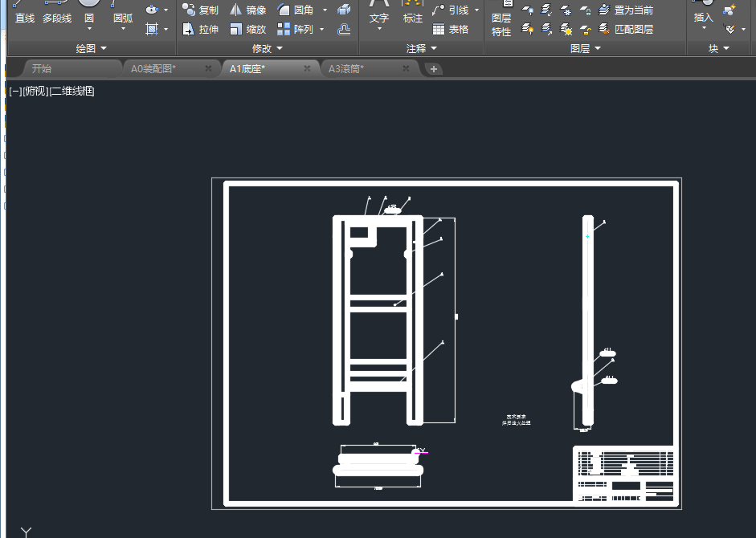
Task: Open the 圆 circle options dropdown arrow
Action: point(89,29)
